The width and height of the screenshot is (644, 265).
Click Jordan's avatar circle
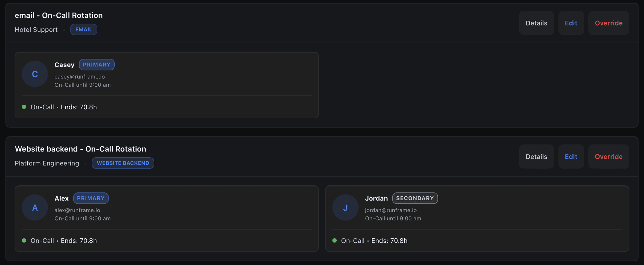345,208
